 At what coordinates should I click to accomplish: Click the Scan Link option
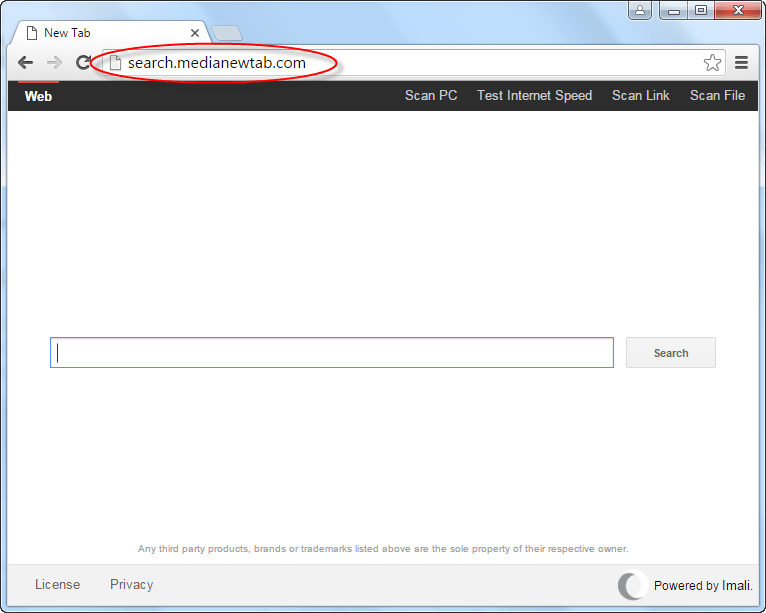pyautogui.click(x=640, y=95)
